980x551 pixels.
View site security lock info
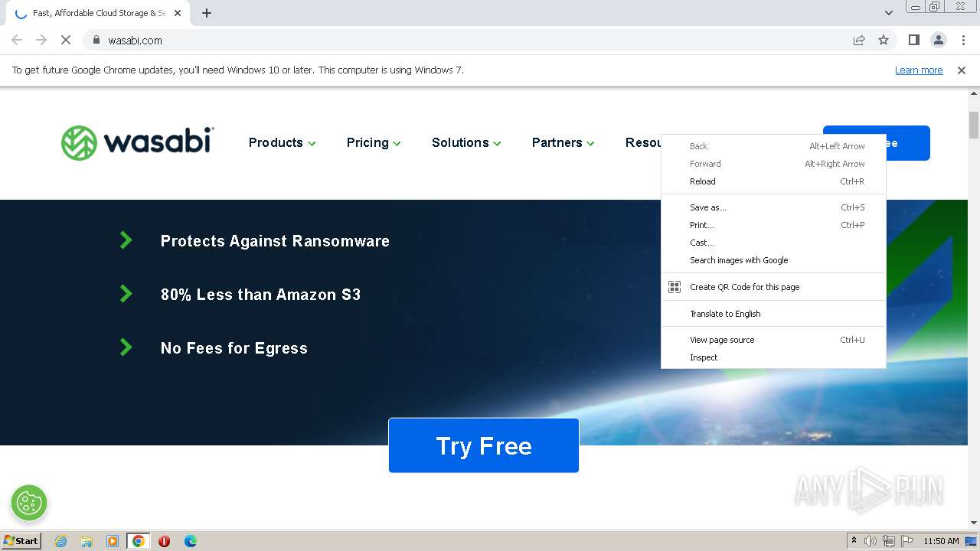point(96,40)
